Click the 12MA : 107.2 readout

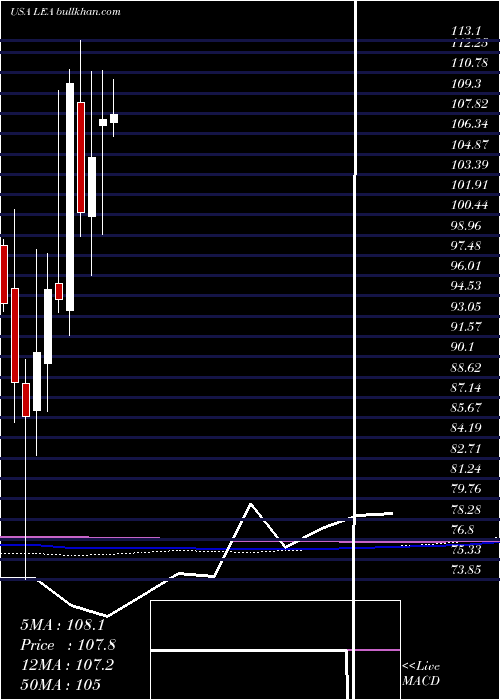coord(67,665)
